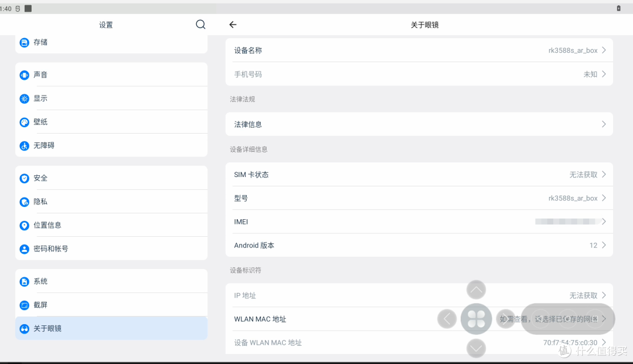Click the clock in the status bar
This screenshot has width=633, height=364.
[6, 9]
